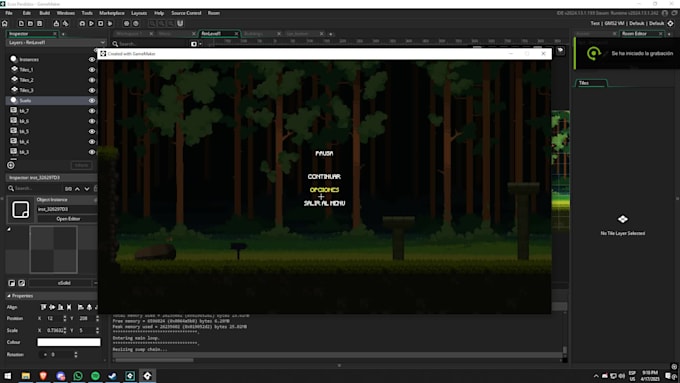Select the Tiles tab in Room Editor
This screenshot has height=383, width=680.
pyautogui.click(x=584, y=83)
